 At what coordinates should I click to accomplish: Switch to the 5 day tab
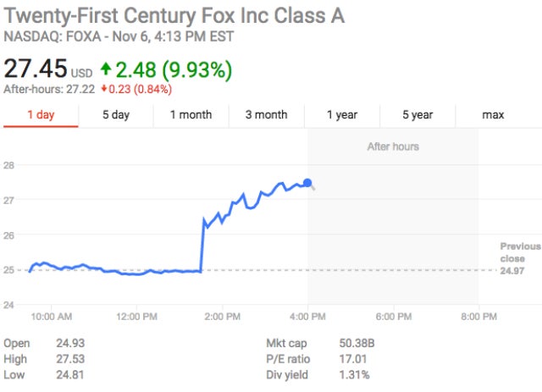tap(116, 115)
